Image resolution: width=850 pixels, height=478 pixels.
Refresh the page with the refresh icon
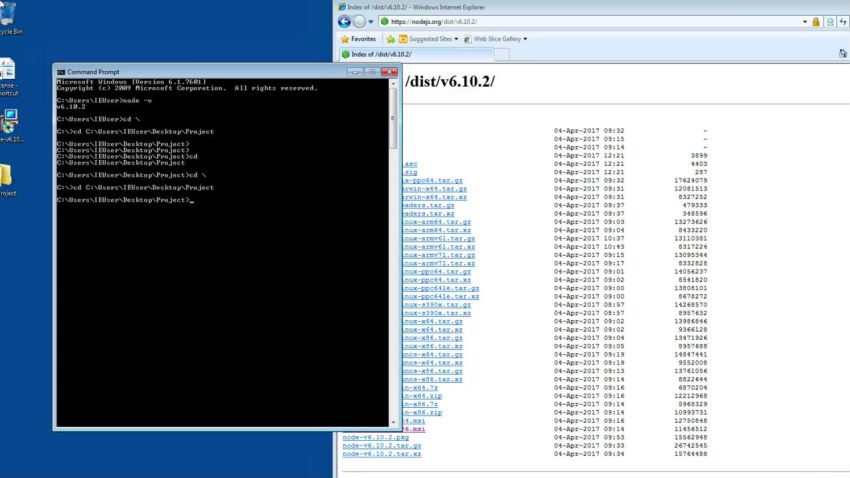click(x=843, y=22)
